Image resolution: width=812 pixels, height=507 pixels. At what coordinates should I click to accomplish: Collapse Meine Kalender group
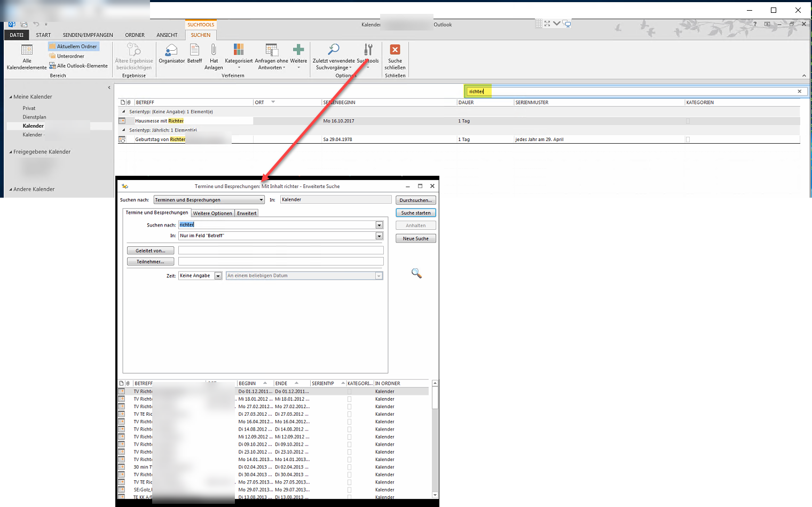point(11,97)
